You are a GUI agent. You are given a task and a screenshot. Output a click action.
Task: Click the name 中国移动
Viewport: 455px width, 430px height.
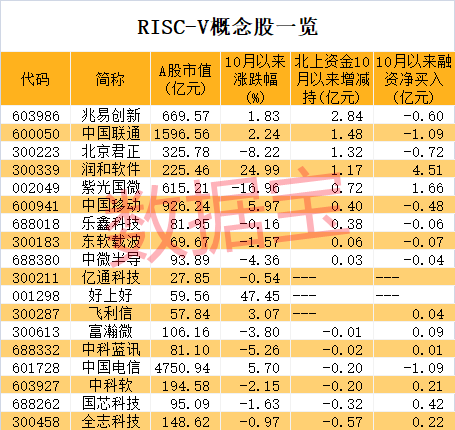(x=111, y=205)
